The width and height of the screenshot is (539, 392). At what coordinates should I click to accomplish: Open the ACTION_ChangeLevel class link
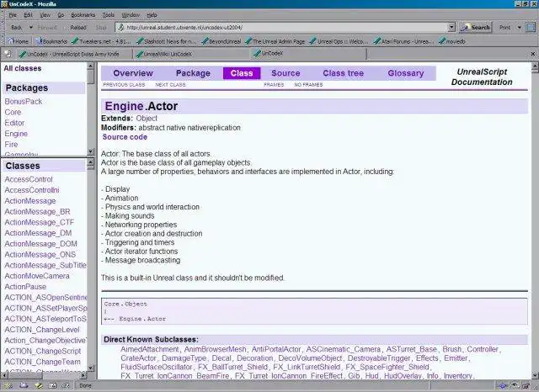[42, 330]
